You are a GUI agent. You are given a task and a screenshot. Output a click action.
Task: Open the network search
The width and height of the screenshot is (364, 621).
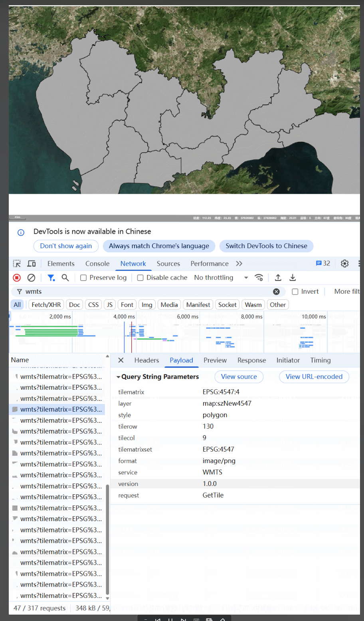coord(65,277)
